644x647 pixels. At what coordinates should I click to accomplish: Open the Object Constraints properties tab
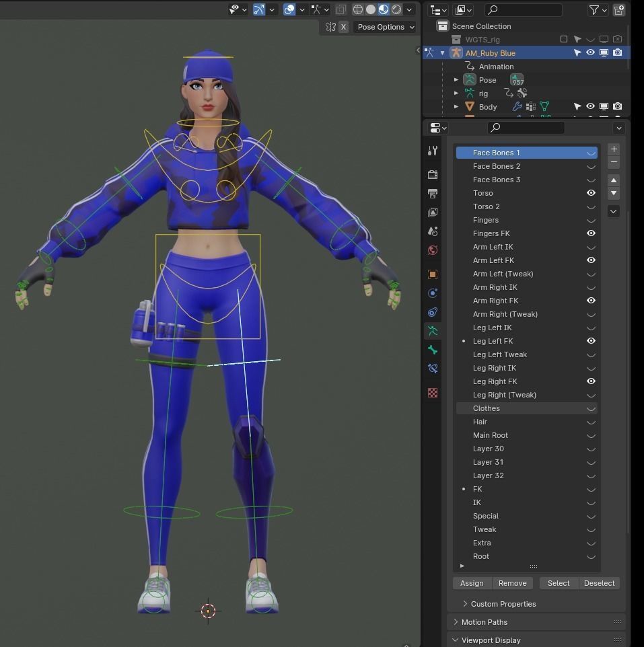click(433, 312)
